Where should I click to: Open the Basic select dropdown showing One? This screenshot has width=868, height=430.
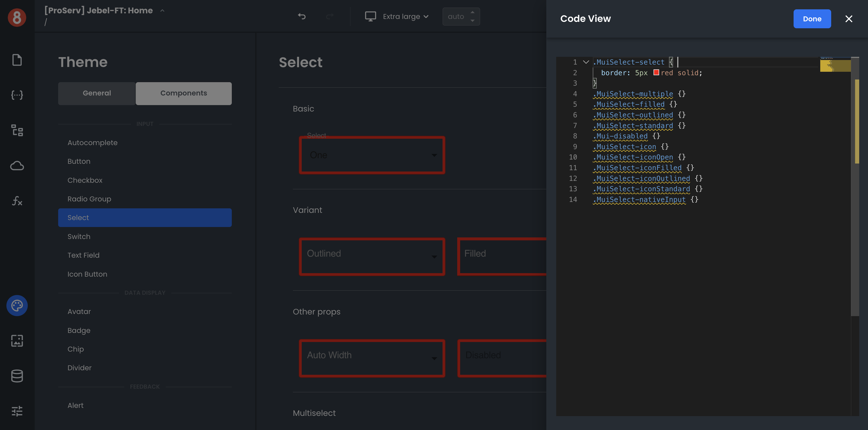[x=372, y=155]
